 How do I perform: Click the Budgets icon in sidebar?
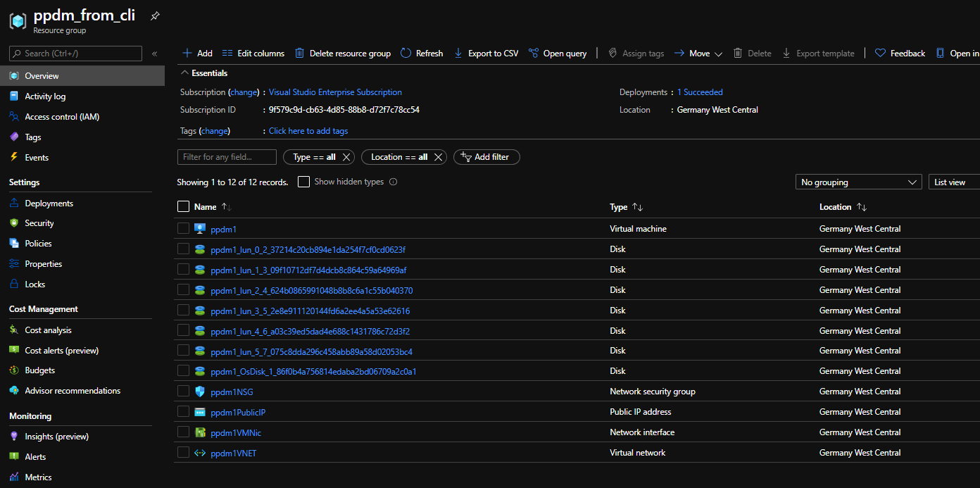click(x=14, y=370)
